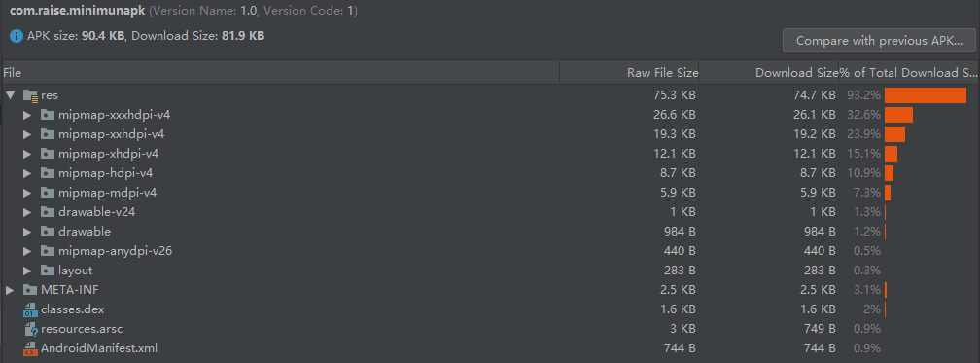Click the META-INF folder icon
This screenshot has width=980, height=363.
[31, 290]
